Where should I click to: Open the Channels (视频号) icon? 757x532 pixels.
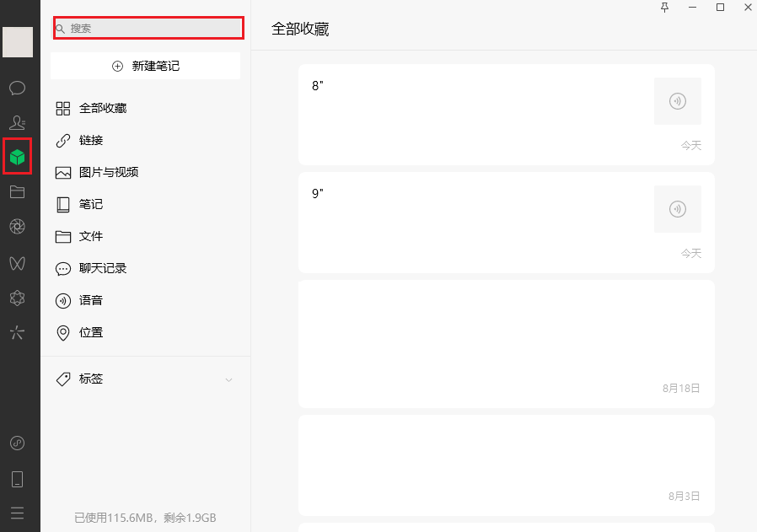(x=17, y=263)
